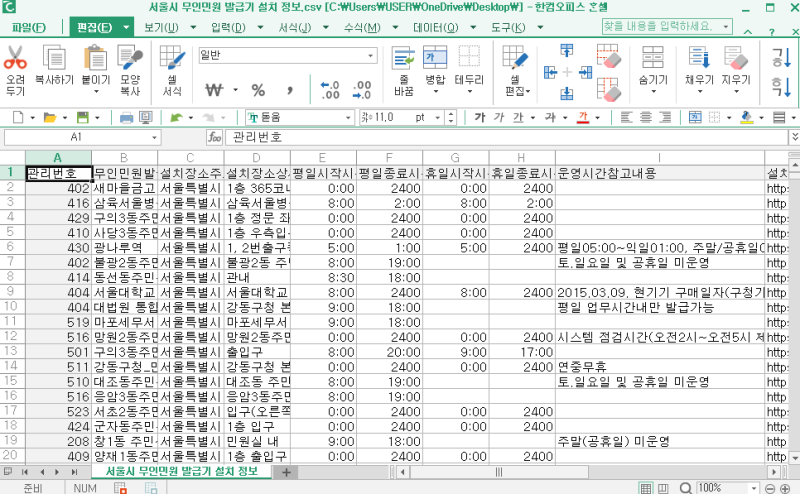Click the sort ascending button
800x494 pixels.
click(781, 58)
